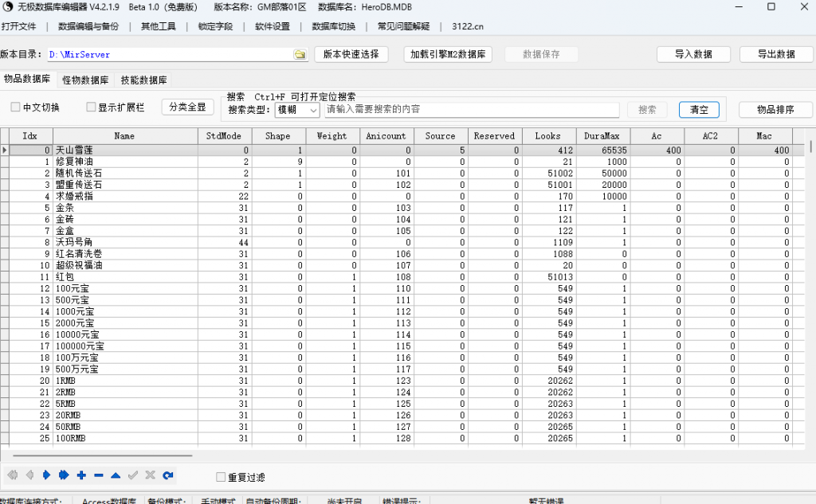This screenshot has width=816, height=504.
Task: Jump to first record double-arrow icon
Action: coord(12,475)
